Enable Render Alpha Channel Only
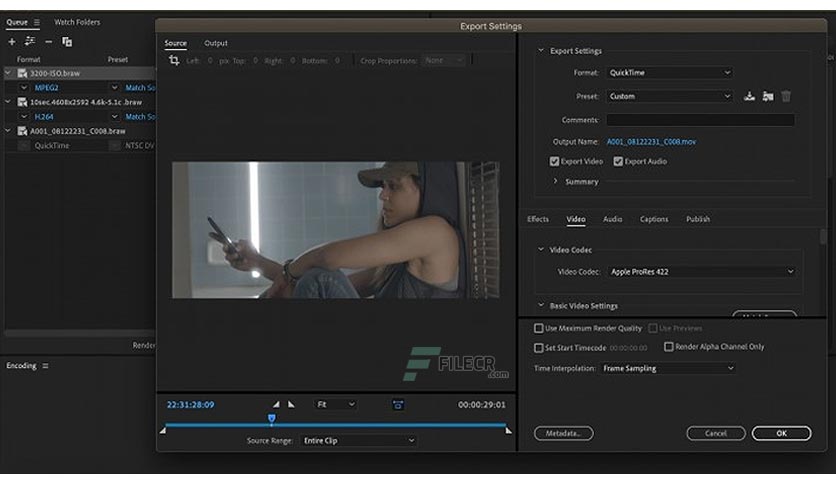 (669, 347)
